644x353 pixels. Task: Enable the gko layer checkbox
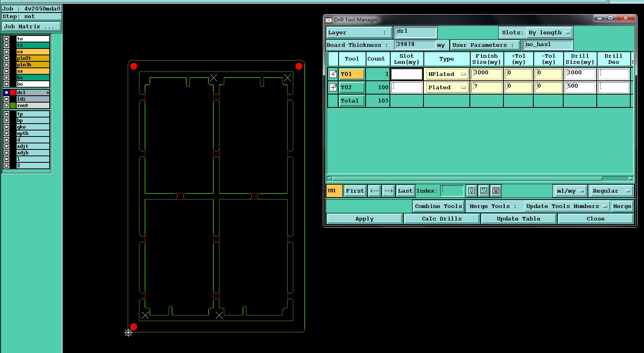[6, 127]
